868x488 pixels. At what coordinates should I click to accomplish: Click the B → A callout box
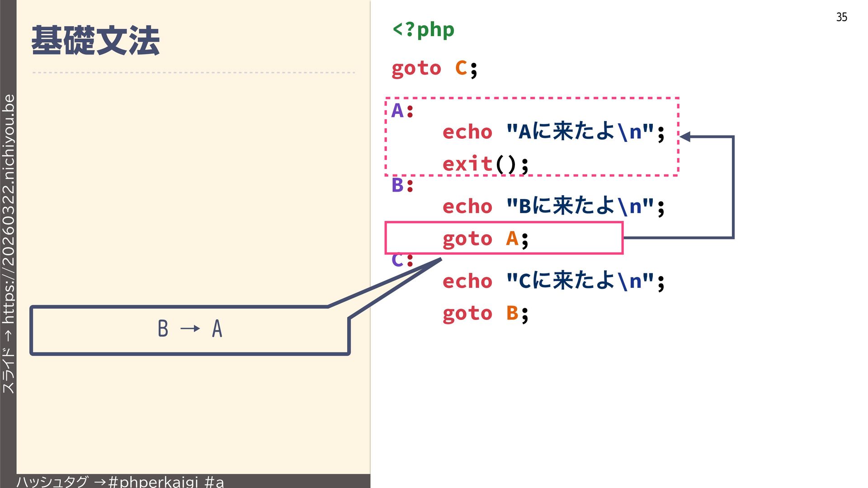190,330
